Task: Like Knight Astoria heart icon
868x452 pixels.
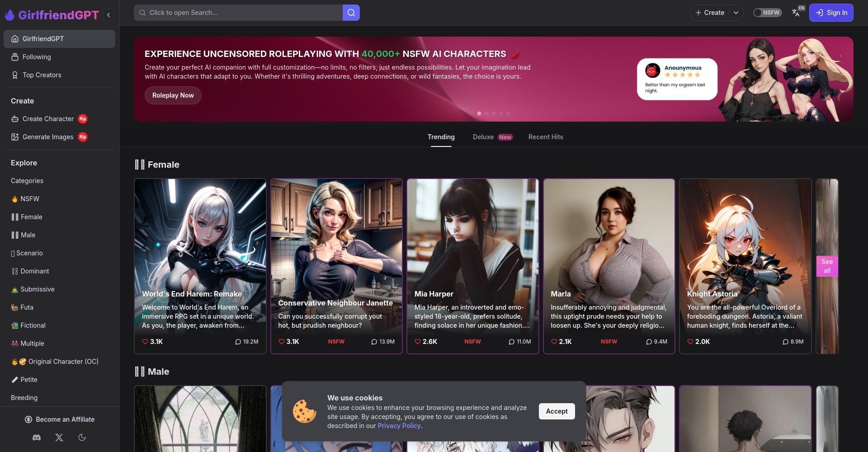Action: [690, 342]
